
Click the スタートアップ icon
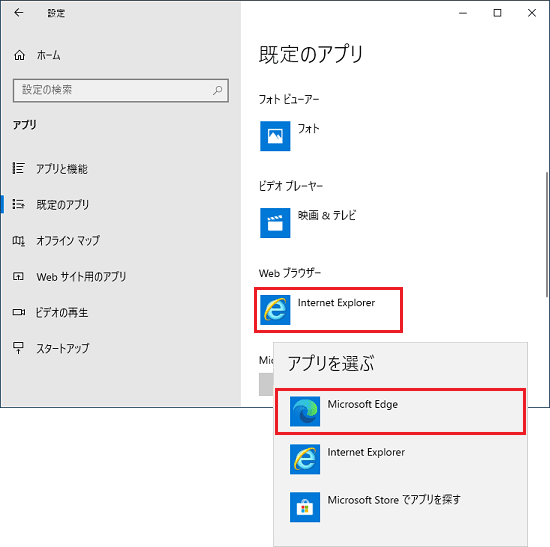click(18, 348)
